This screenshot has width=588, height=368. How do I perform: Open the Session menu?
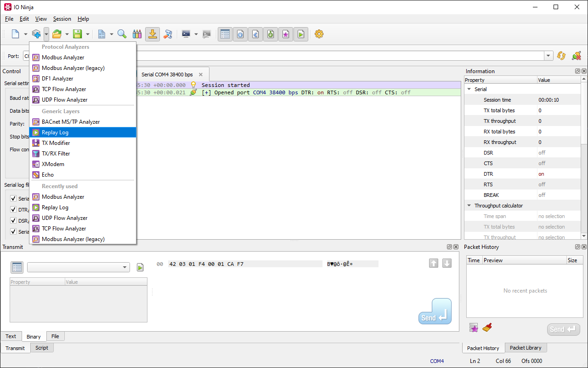click(62, 19)
